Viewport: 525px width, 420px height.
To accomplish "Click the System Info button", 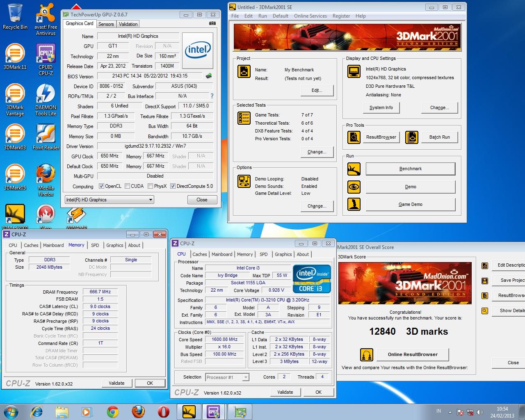I will tap(381, 107).
